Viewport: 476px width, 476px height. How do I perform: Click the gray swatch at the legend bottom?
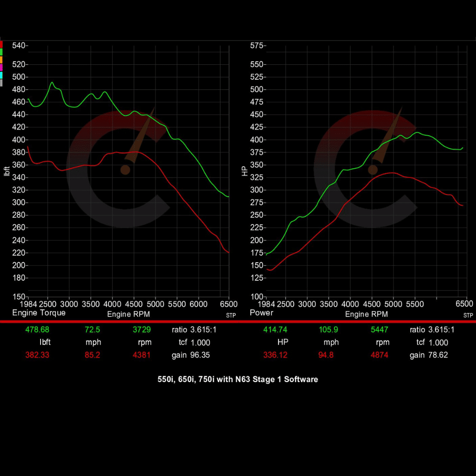click(x=2, y=82)
